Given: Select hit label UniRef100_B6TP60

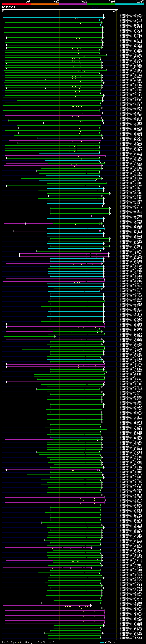Looking at the screenshot, I should point(131,75).
